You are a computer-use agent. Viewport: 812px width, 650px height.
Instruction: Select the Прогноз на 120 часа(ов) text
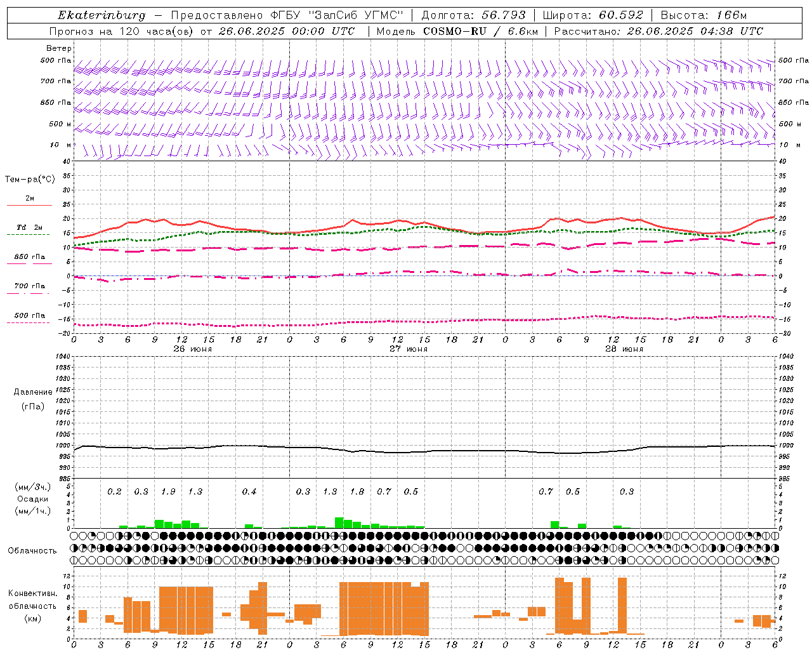pos(122,31)
